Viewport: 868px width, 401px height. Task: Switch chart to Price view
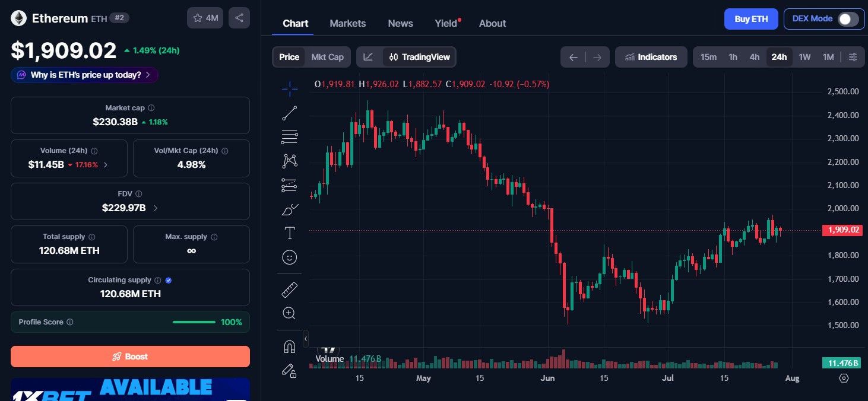[289, 57]
